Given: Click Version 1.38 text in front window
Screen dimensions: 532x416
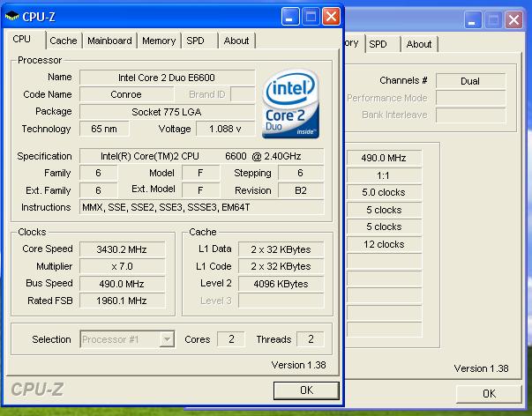Looking at the screenshot, I should point(298,365).
